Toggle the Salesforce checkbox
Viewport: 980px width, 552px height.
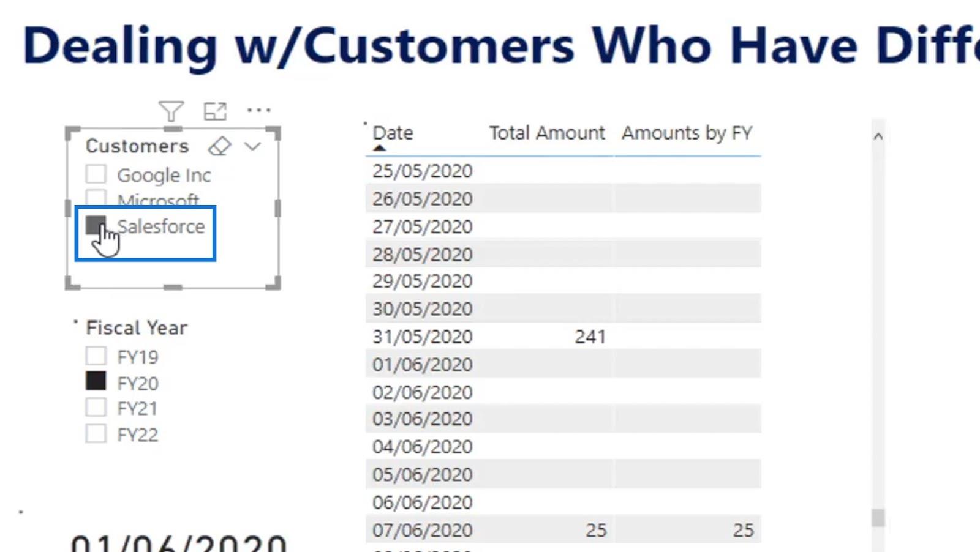point(96,225)
